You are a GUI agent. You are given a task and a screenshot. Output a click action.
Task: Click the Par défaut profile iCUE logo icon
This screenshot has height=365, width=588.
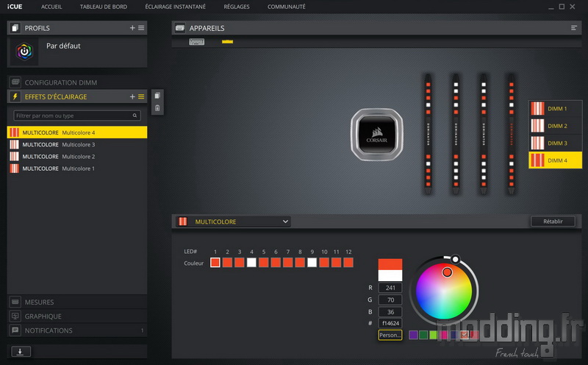pyautogui.click(x=24, y=51)
